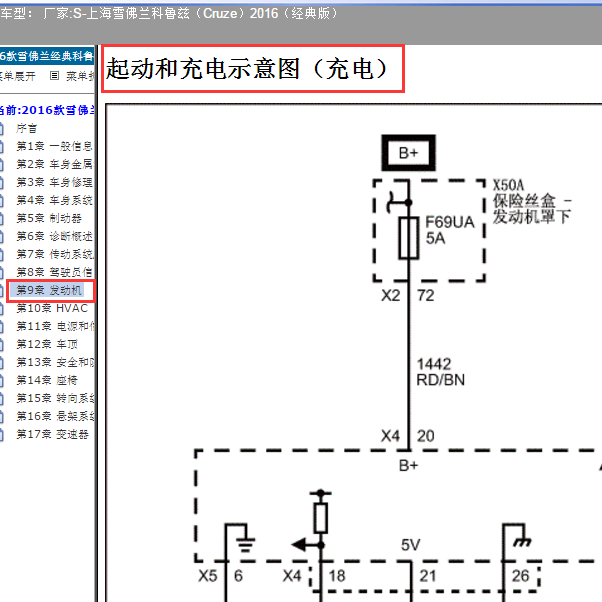602x602 pixels.
Task: Open 第5章 制动器 chapter
Action: [x=49, y=218]
